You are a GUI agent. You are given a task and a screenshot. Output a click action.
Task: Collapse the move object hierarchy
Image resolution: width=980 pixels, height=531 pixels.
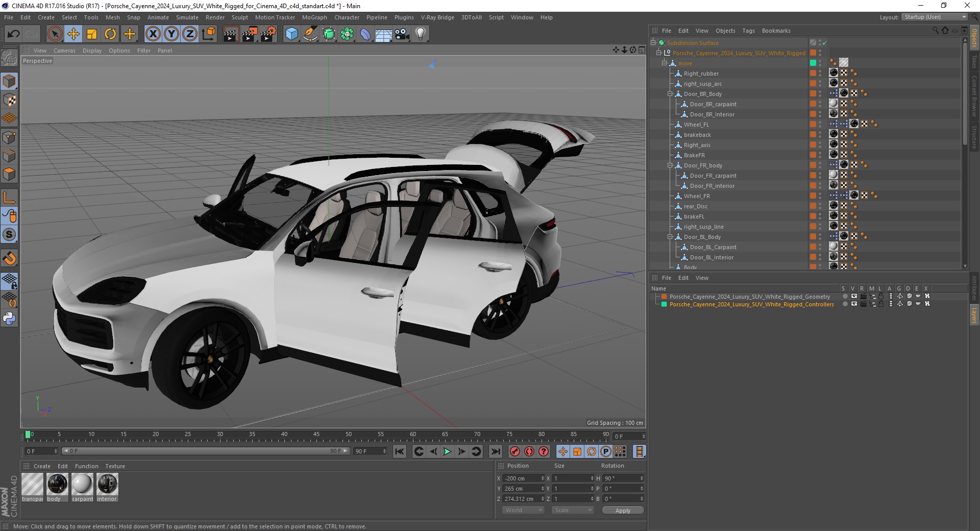click(x=665, y=63)
